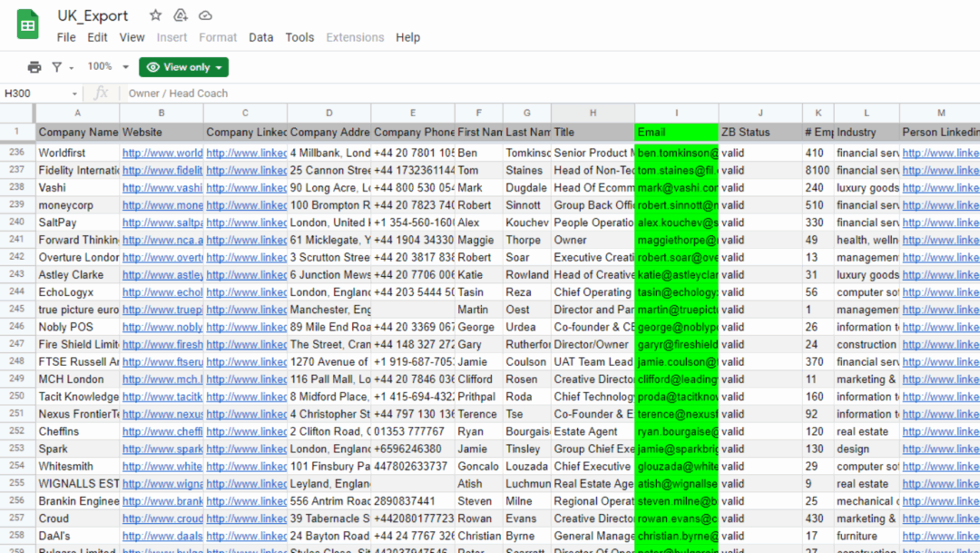Image resolution: width=980 pixels, height=553 pixels.
Task: Expand the filter views dropdown arrow
Action: 72,67
